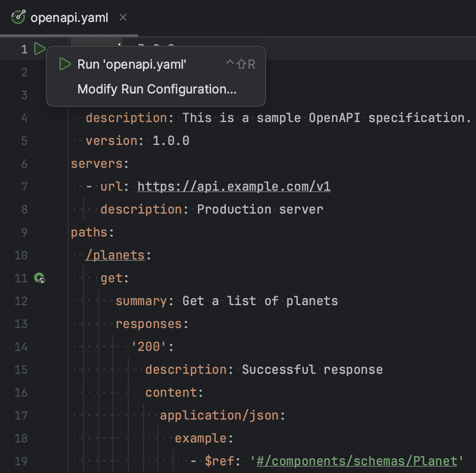Image resolution: width=476 pixels, height=473 pixels.
Task: Click the endpoint globe icon beside line 11
Action: point(40,278)
